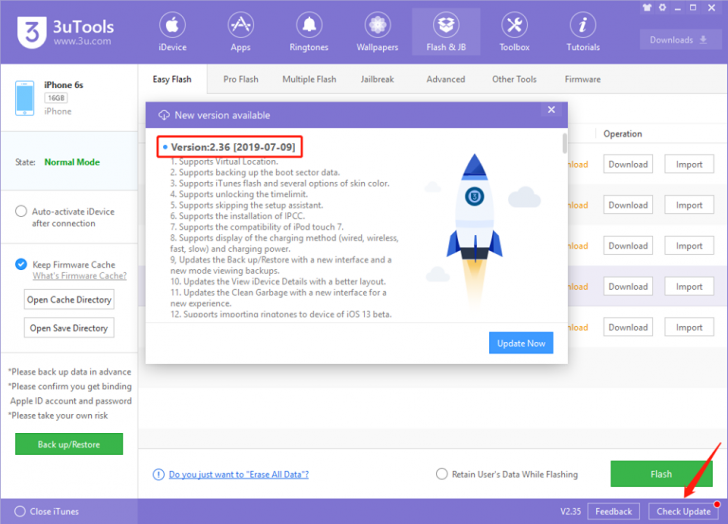Click the green Back up/Restore button

click(x=69, y=444)
